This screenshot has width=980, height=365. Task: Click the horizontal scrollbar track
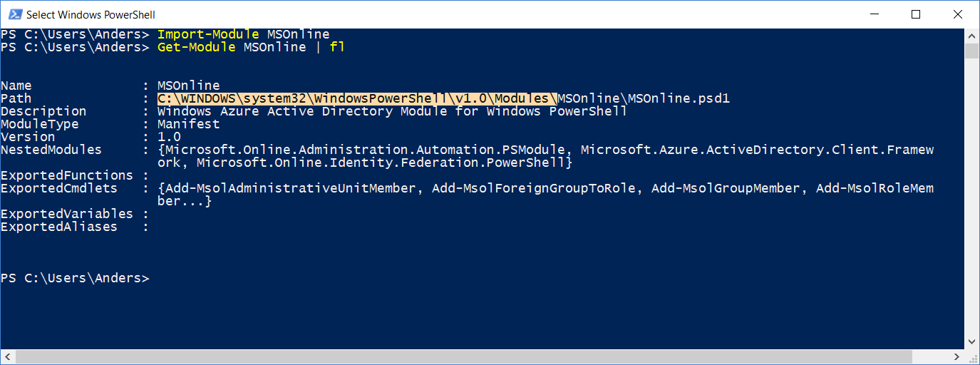(483, 356)
